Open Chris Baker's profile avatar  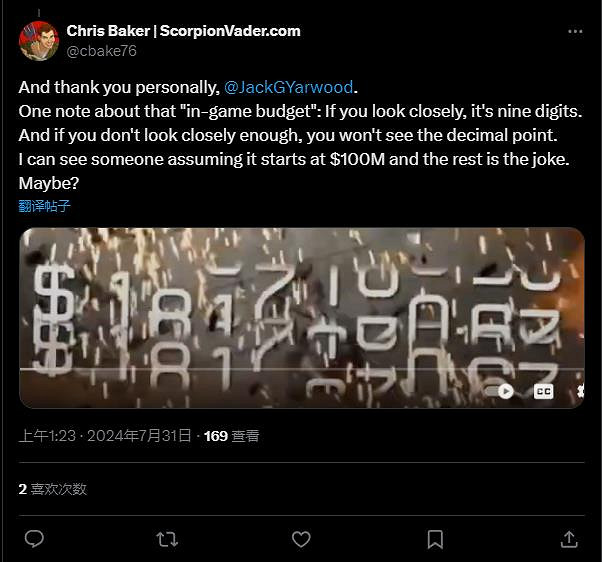click(38, 41)
